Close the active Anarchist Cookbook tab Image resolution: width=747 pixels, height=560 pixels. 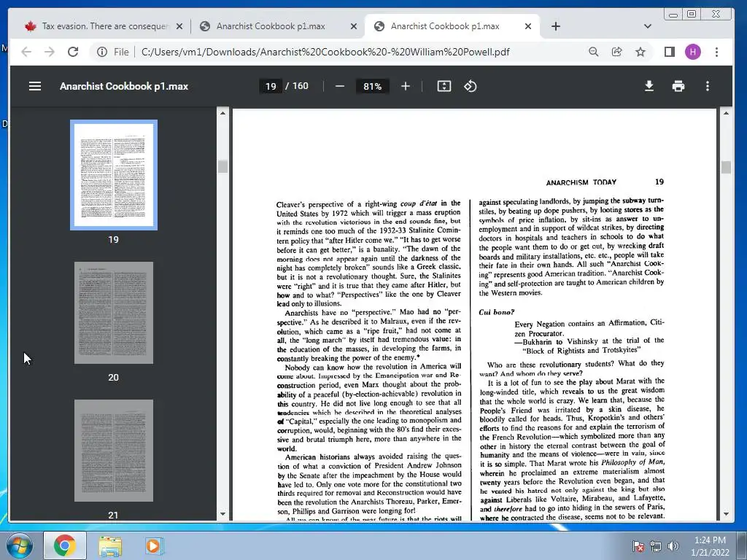tap(528, 26)
